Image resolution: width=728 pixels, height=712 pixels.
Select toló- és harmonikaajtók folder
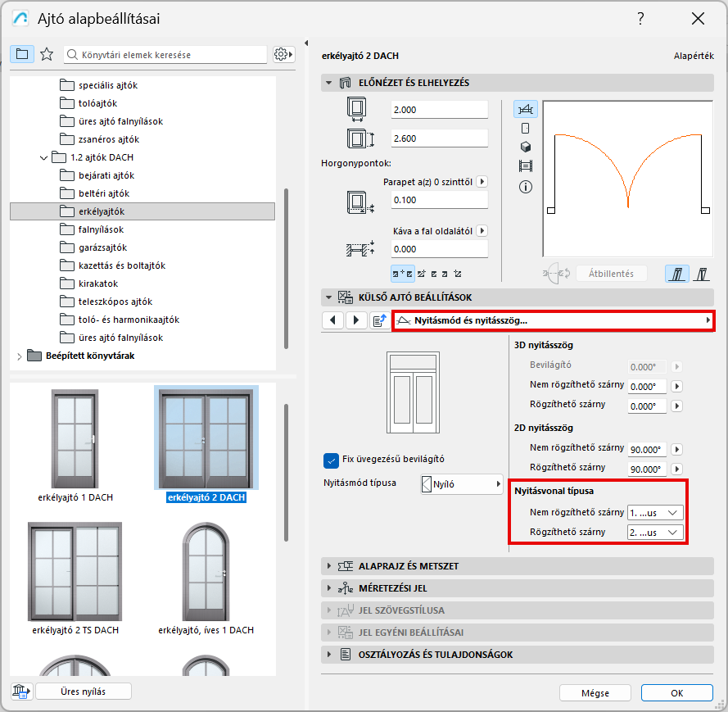[x=129, y=320]
